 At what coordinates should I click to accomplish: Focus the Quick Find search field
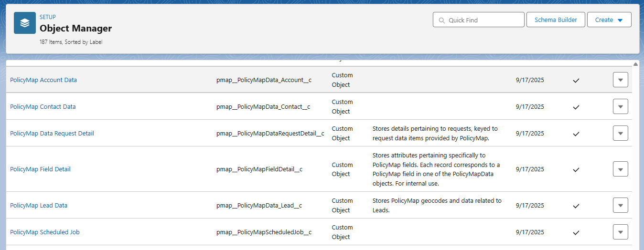483,20
